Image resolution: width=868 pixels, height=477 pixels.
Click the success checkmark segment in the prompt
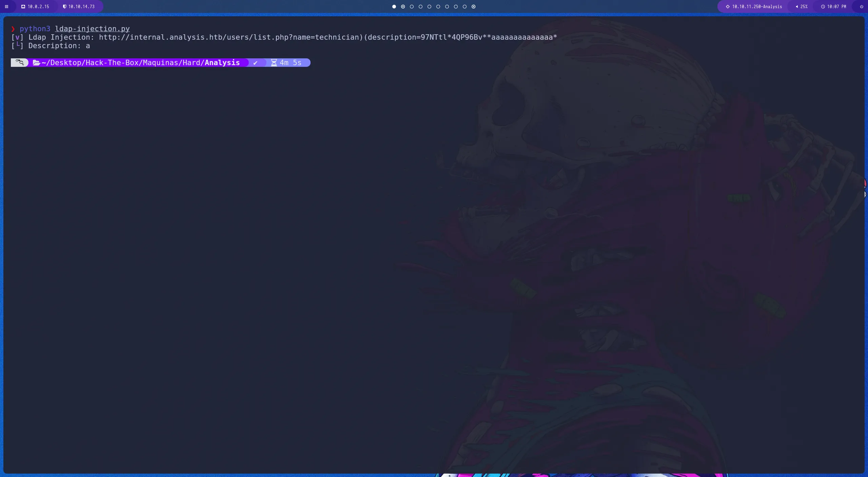[x=256, y=62]
